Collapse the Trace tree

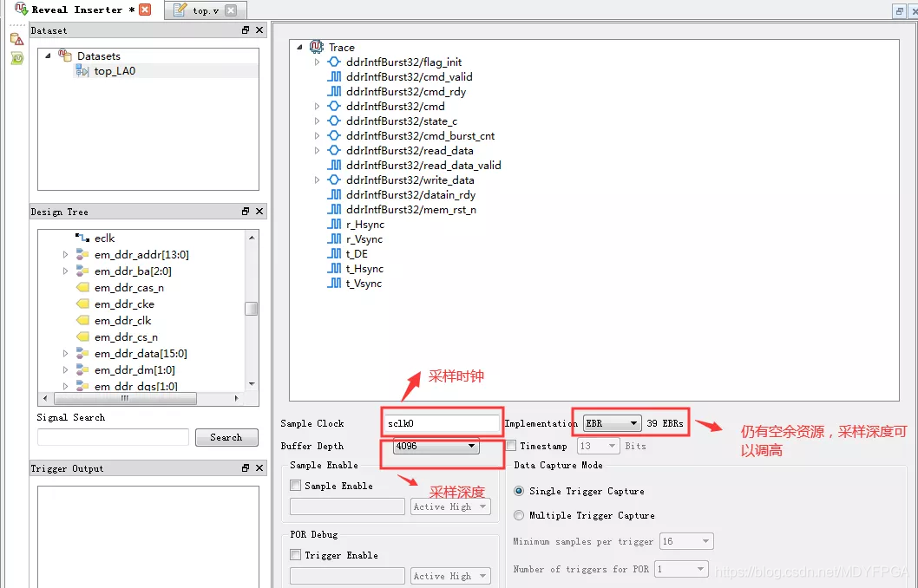pos(299,47)
